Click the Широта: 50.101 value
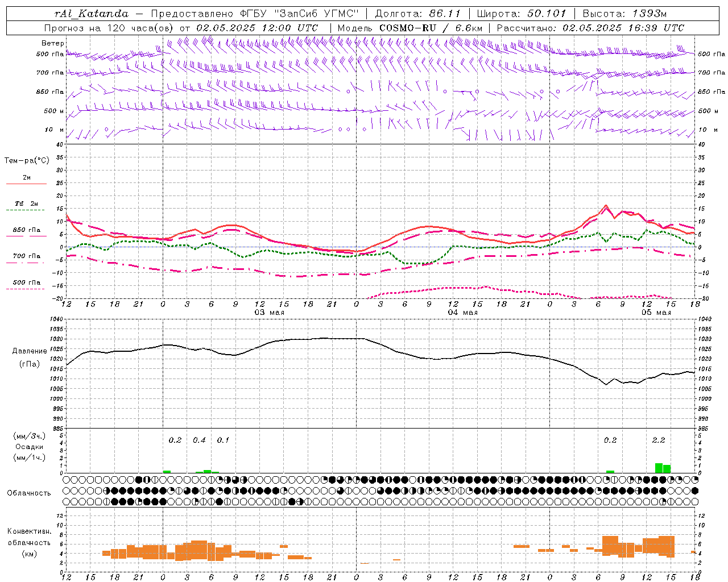 pos(522,14)
